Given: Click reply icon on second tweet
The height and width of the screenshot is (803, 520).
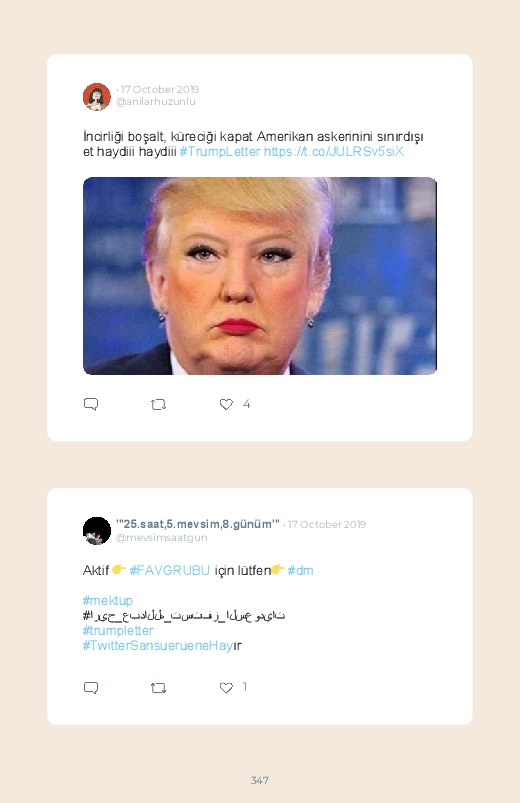Looking at the screenshot, I should click(91, 687).
